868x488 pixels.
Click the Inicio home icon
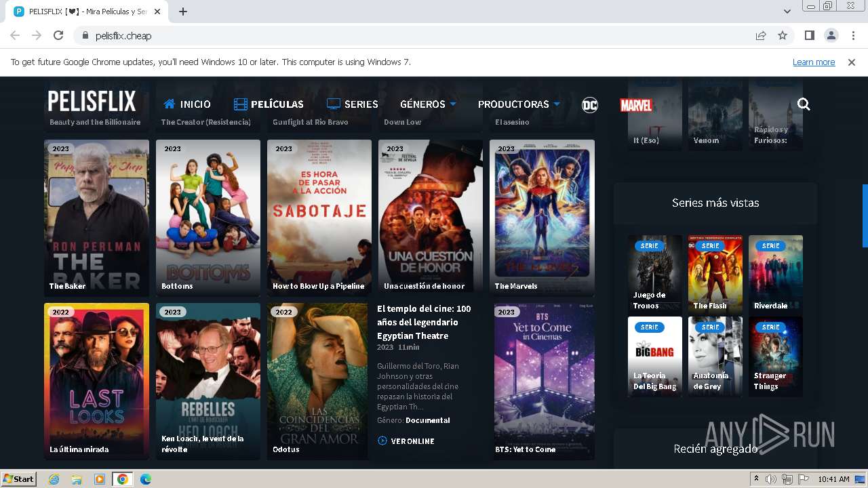point(170,104)
